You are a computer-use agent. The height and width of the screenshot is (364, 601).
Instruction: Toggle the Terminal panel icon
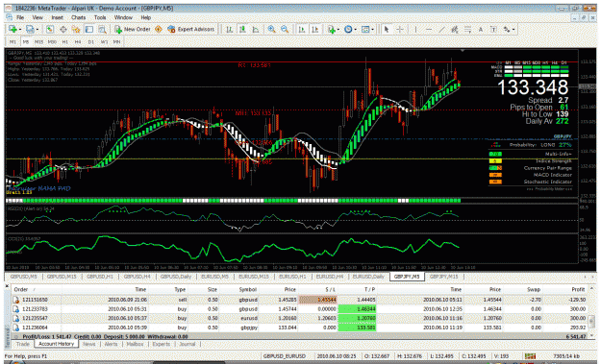pos(88,29)
